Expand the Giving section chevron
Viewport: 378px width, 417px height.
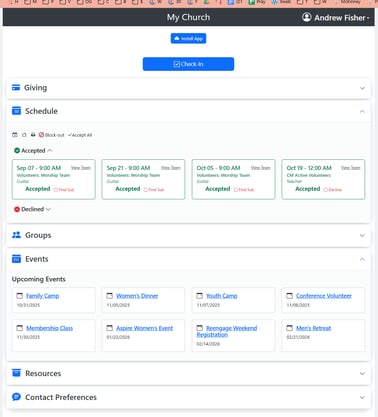coord(362,88)
